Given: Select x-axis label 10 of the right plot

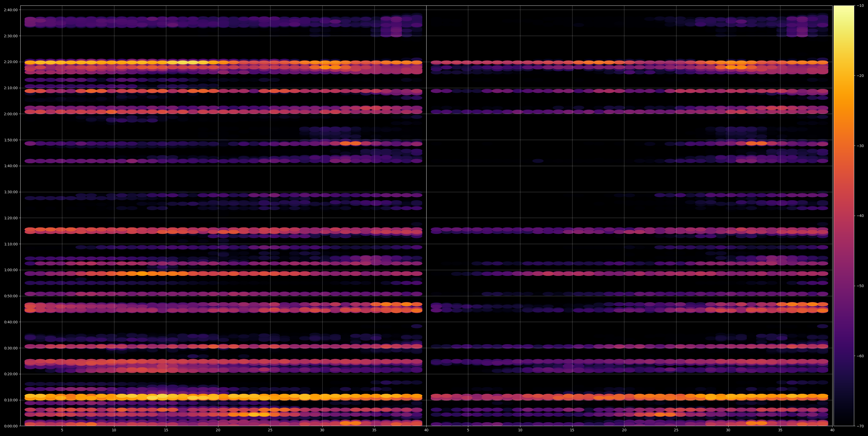Looking at the screenshot, I should click(520, 430).
